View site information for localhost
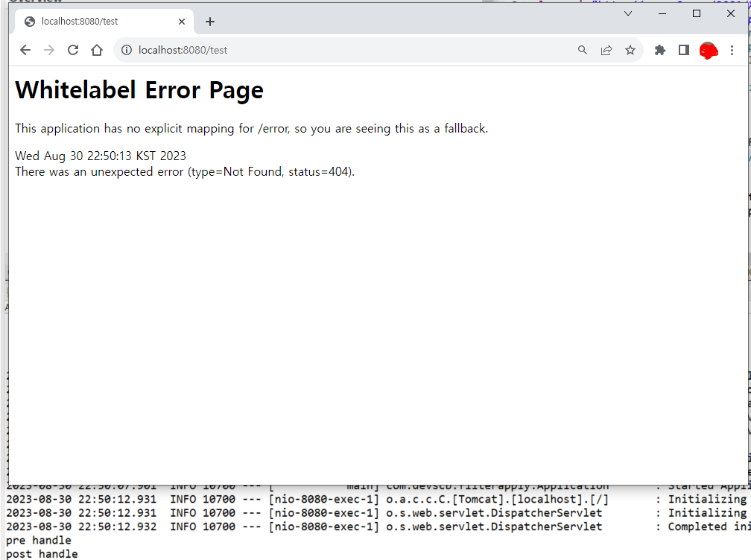The width and height of the screenshot is (751, 560). (x=127, y=50)
